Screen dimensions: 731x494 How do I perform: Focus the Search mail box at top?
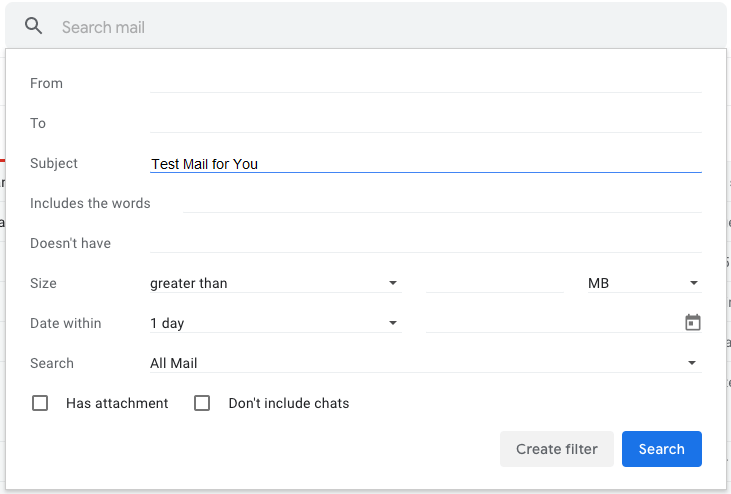coord(380,27)
